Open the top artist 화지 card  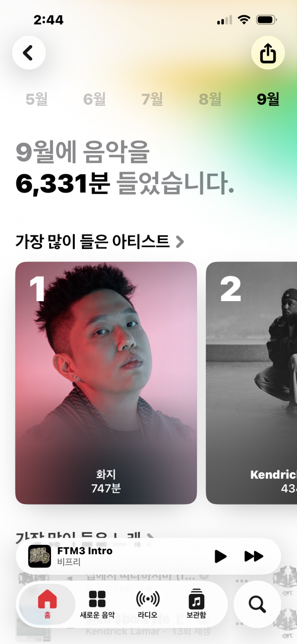pyautogui.click(x=106, y=383)
